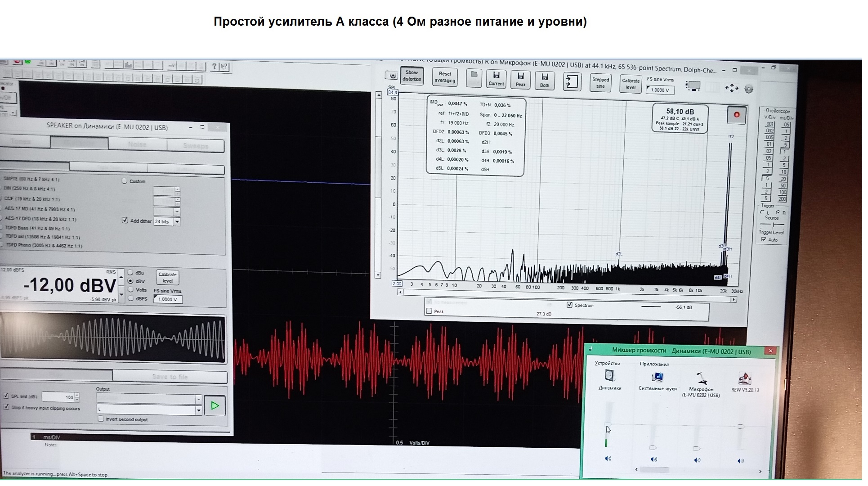
Task: Click the Reset averaging button
Action: [444, 77]
